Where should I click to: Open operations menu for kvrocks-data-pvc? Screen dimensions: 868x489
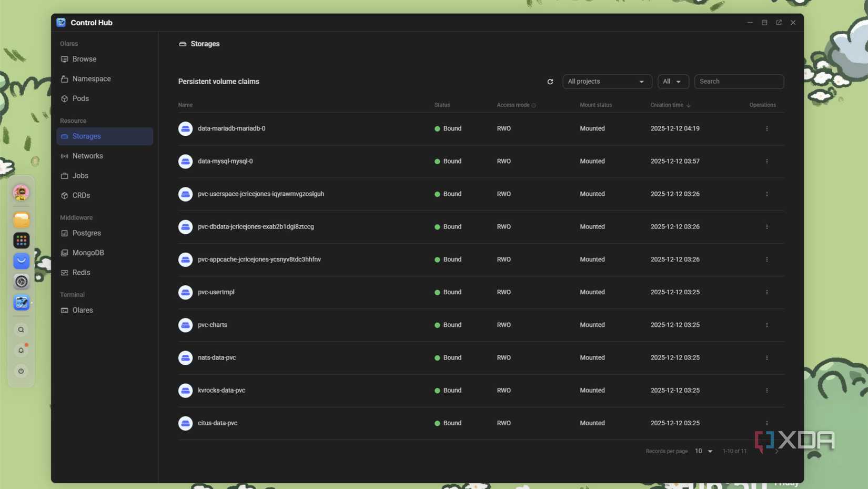(766, 391)
